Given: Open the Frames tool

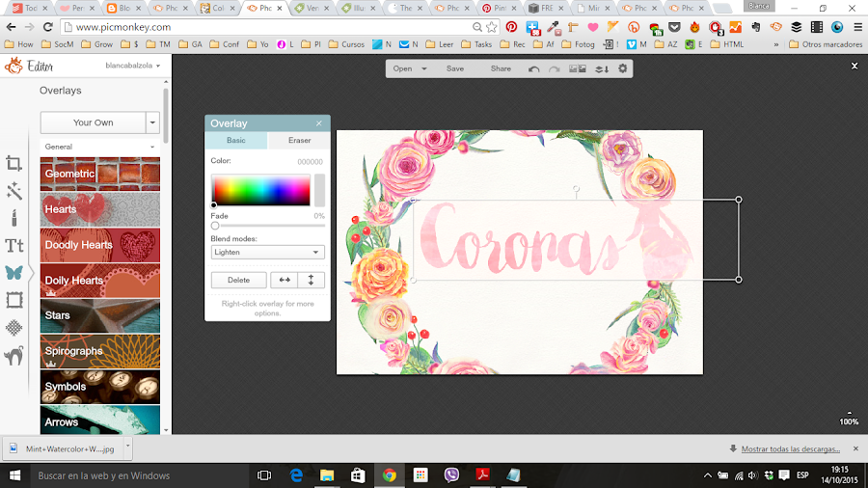Looking at the screenshot, I should pyautogui.click(x=14, y=300).
